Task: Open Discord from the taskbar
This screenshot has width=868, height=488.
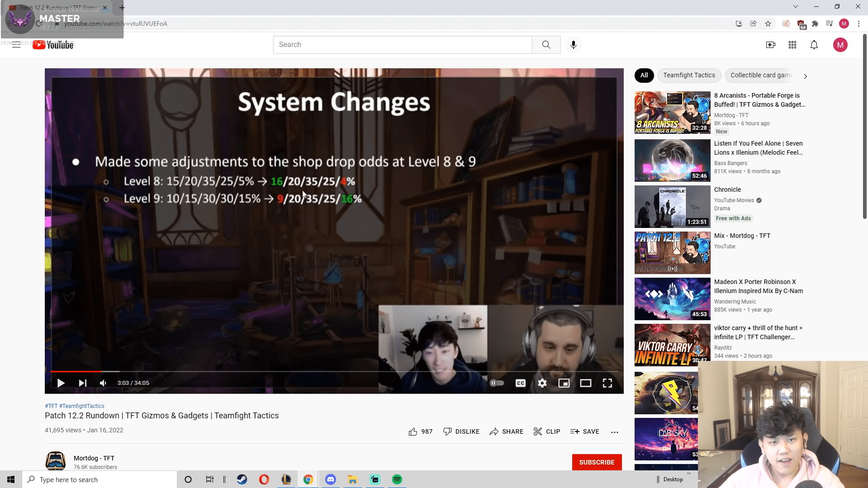Action: tap(331, 479)
